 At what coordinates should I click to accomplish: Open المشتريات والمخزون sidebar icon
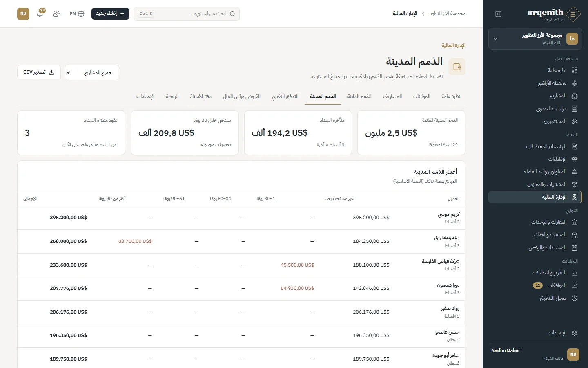click(x=575, y=184)
